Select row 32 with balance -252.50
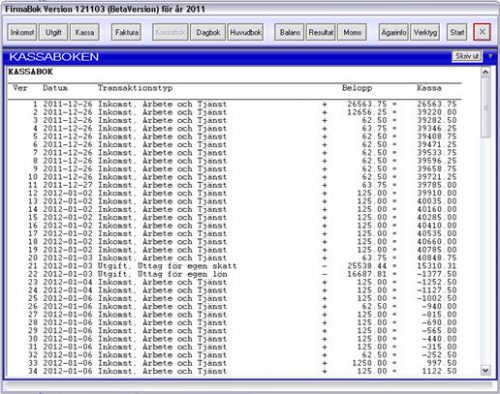 (x=235, y=355)
